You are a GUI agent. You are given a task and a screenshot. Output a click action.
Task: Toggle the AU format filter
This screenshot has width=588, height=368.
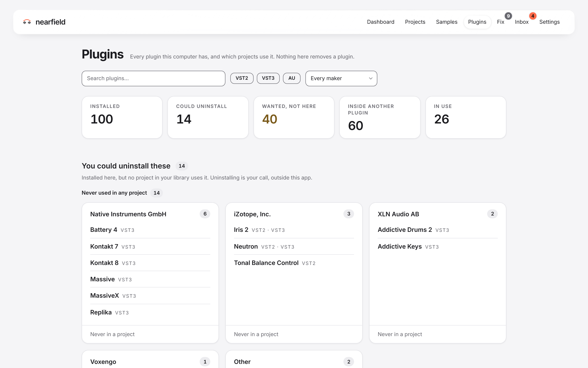click(x=292, y=78)
